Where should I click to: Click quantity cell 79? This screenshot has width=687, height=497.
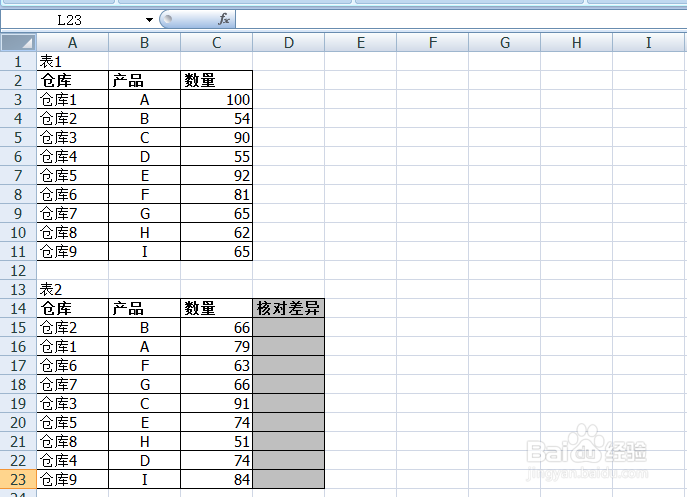216,346
